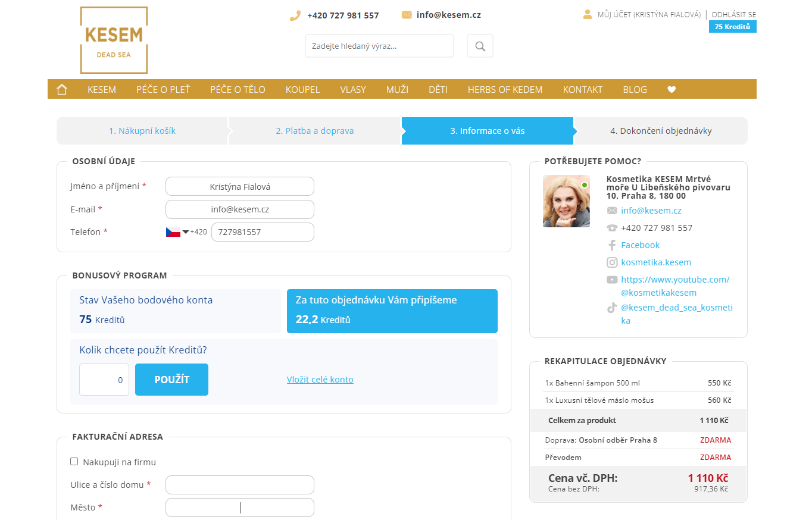Click the Instagram icon in help panel
The image size is (812, 520).
pos(612,262)
